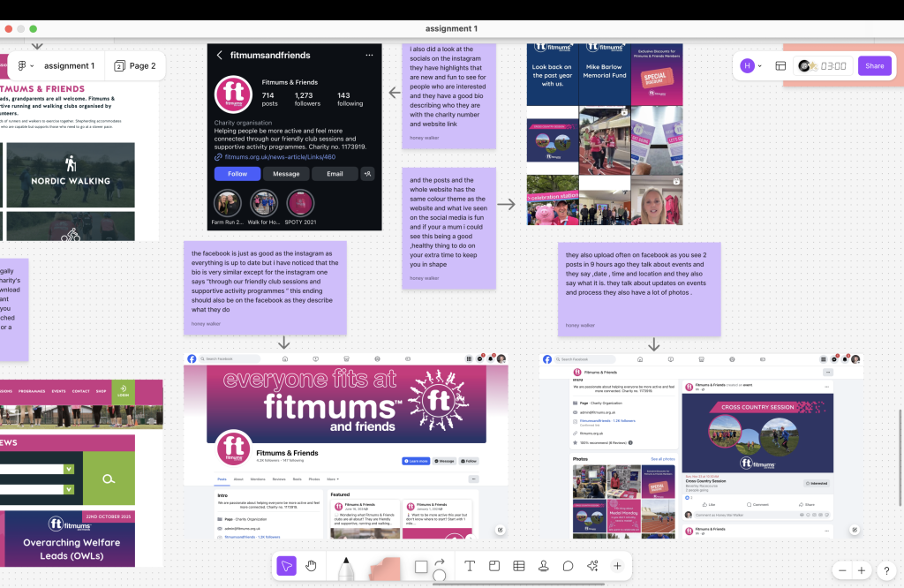
Task: Open the Page 2 page selector
Action: coord(135,66)
